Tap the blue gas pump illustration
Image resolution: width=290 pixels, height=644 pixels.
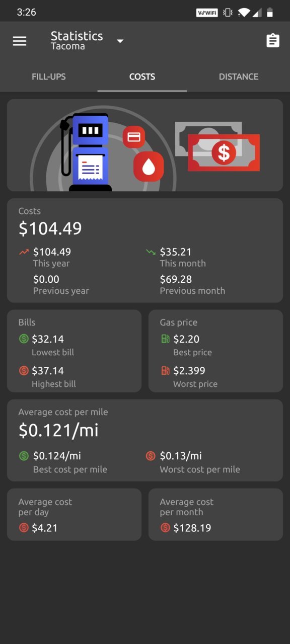click(85, 152)
